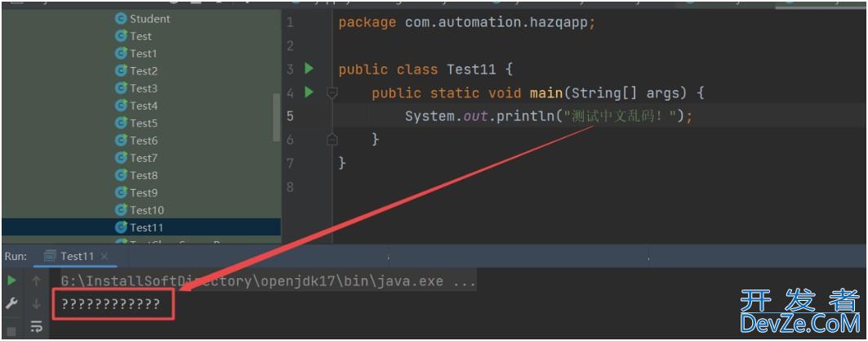
Task: Close the Test11 run tab
Action: click(x=105, y=257)
